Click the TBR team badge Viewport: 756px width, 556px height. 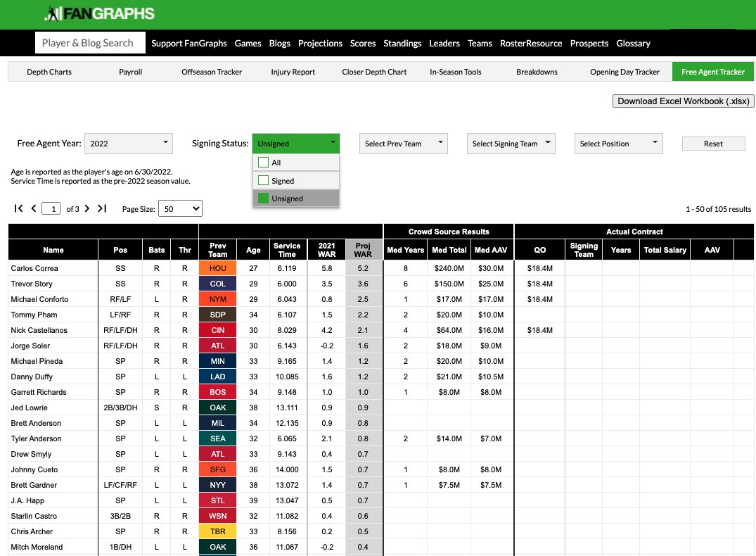pyautogui.click(x=217, y=531)
